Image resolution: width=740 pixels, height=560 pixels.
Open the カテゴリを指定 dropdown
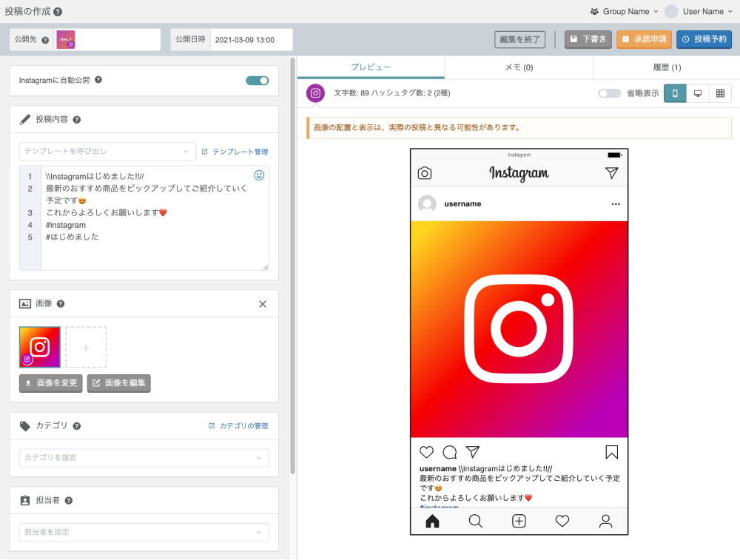coord(144,458)
